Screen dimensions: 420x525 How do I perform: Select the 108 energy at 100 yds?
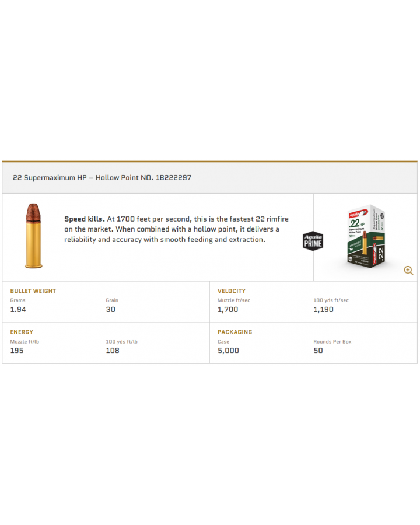113,350
